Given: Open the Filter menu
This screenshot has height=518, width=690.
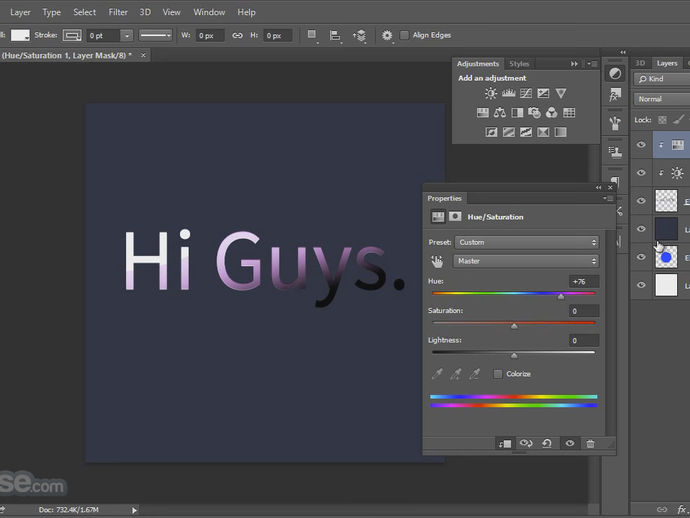Looking at the screenshot, I should (x=118, y=12).
